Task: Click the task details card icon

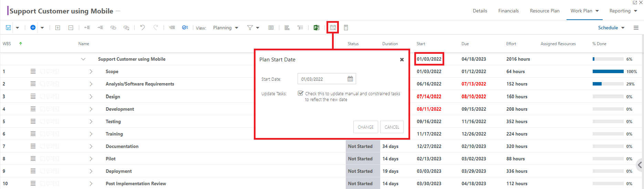Action: [172, 28]
